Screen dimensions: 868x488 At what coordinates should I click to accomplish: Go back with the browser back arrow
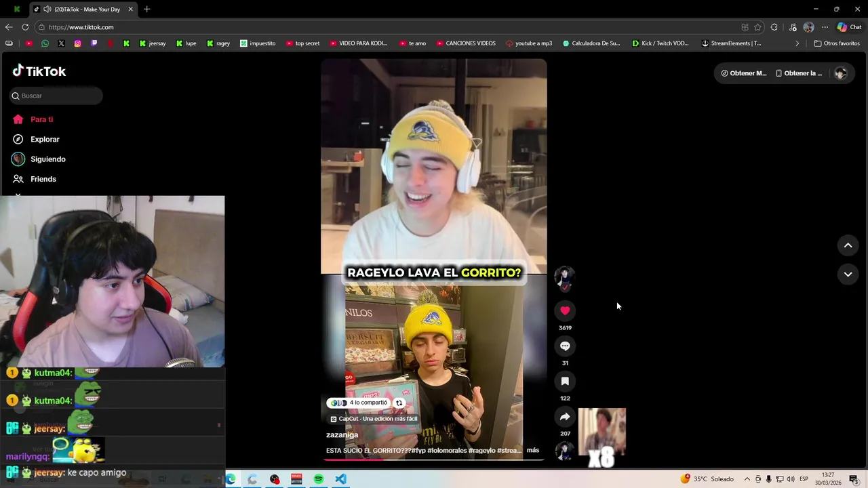tap(9, 27)
